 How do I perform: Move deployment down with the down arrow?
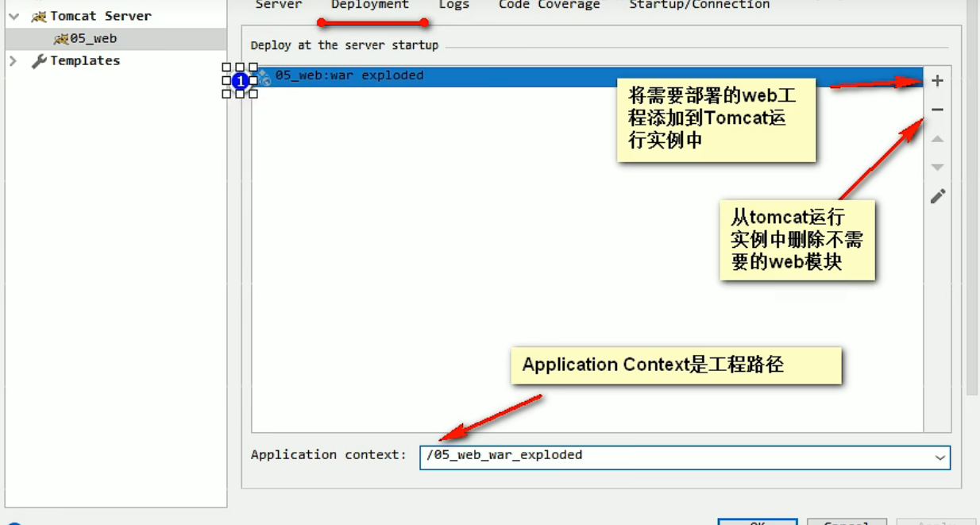point(938,168)
